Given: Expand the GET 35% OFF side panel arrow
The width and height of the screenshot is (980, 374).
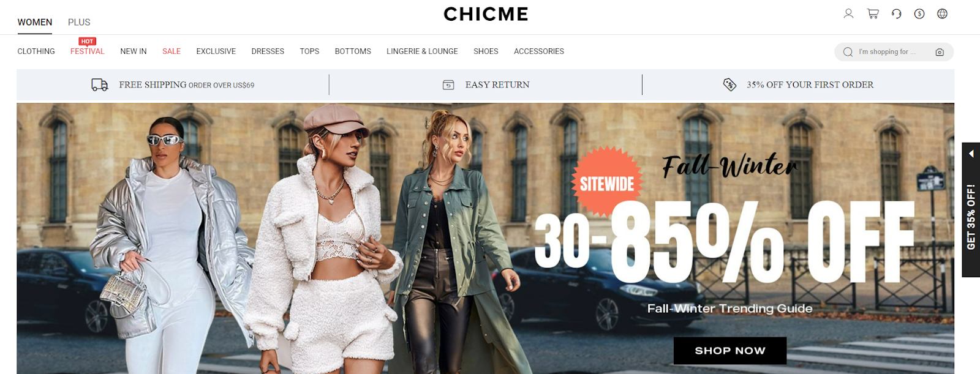Looking at the screenshot, I should pyautogui.click(x=971, y=154).
